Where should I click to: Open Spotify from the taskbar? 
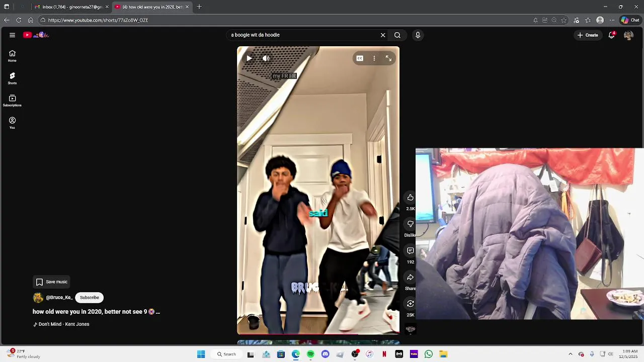point(310,354)
